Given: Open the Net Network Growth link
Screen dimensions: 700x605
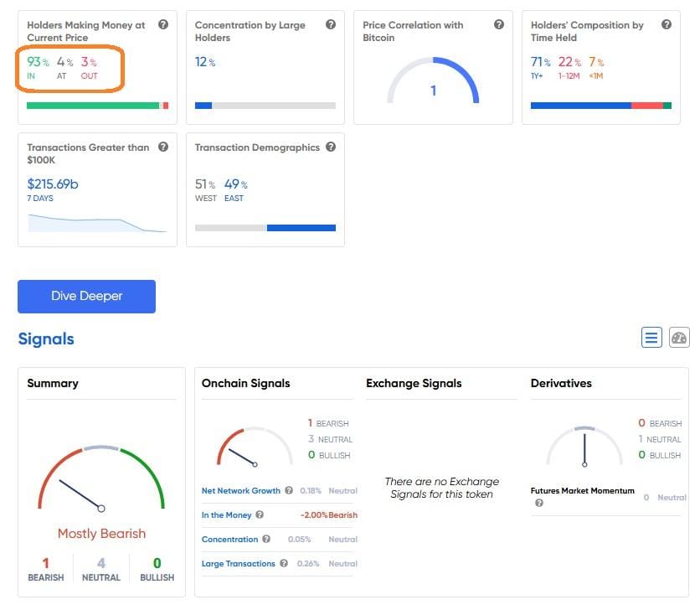Looking at the screenshot, I should click(241, 491).
